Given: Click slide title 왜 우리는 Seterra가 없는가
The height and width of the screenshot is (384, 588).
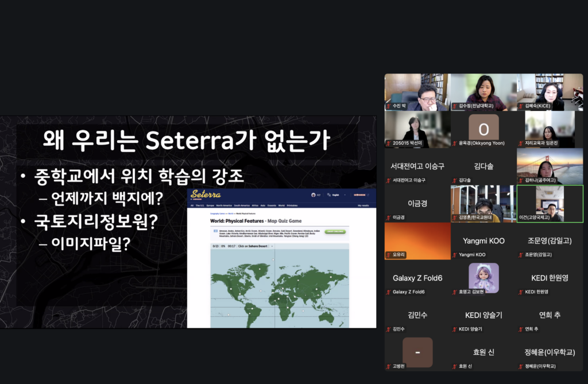Looking at the screenshot, I should (x=187, y=140).
